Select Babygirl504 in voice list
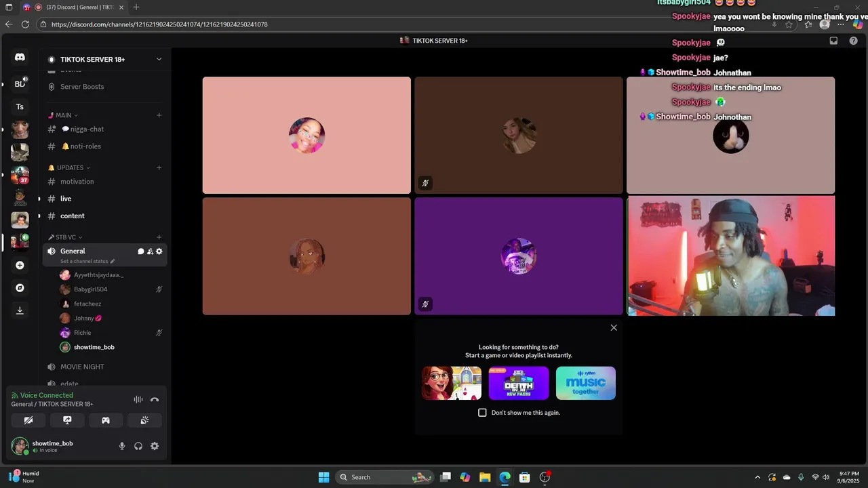The height and width of the screenshot is (488, 868). (111, 289)
